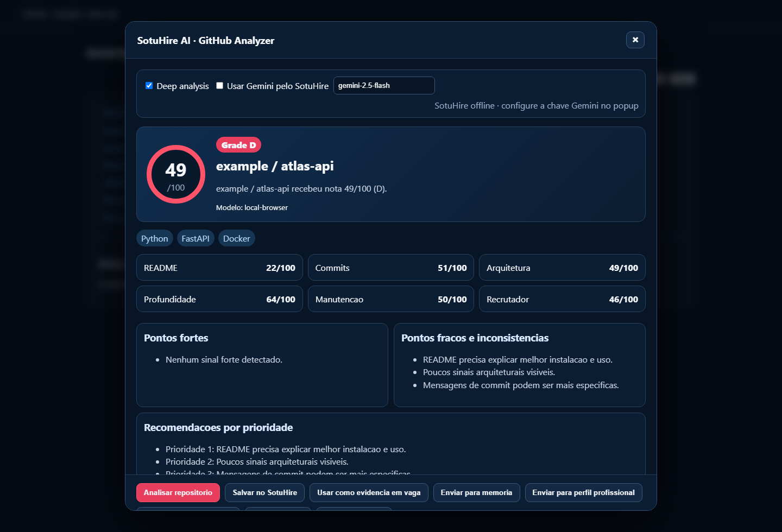
Task: Click the SotuHire AI · GitHub Analyzer title
Action: click(x=206, y=40)
